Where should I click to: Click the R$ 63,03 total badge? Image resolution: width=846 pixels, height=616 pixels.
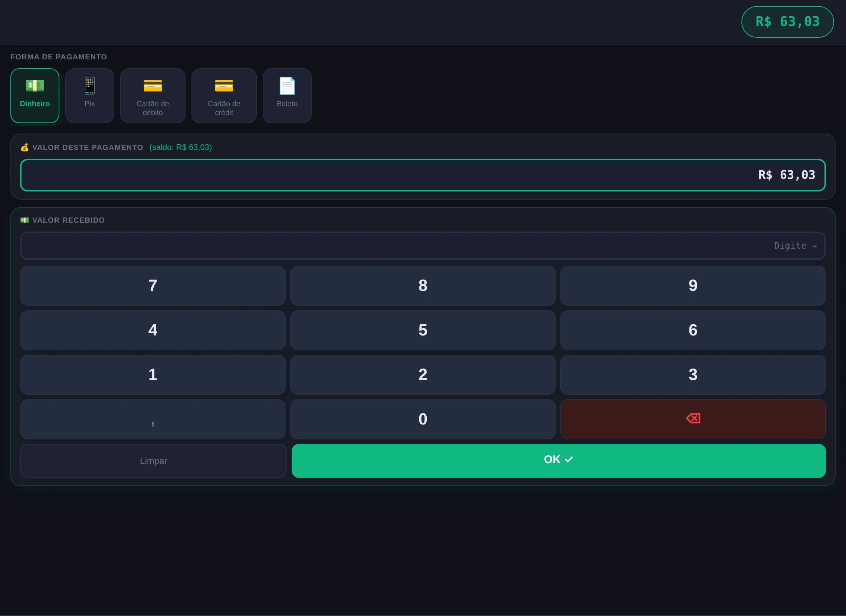pos(787,22)
